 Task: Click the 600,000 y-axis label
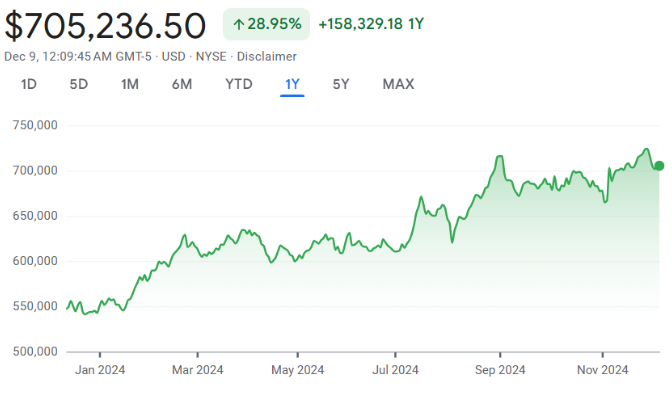click(35, 261)
